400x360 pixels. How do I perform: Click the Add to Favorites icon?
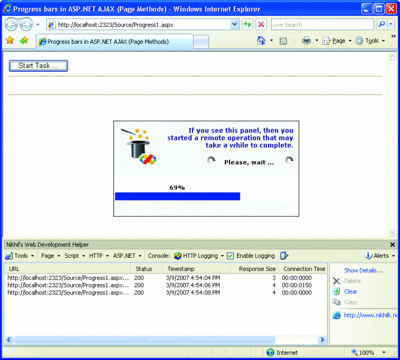(x=24, y=41)
